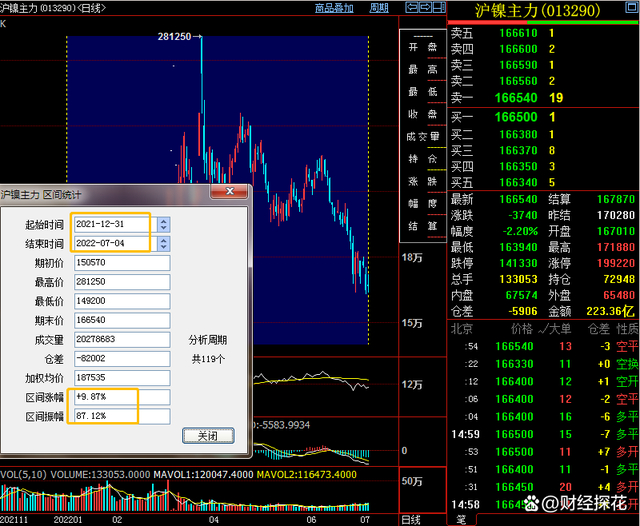Click the 最高价 field showing 281250
Screen dimensions: 640x526
click(122, 282)
